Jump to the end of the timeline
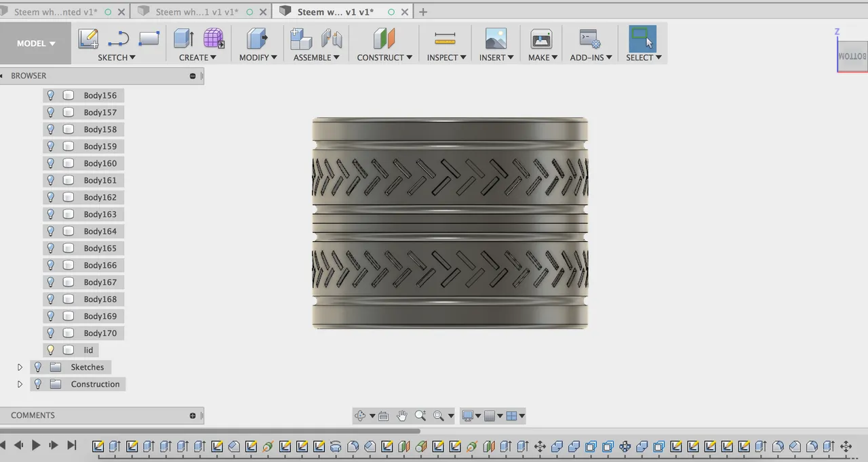The height and width of the screenshot is (462, 868). click(x=71, y=445)
